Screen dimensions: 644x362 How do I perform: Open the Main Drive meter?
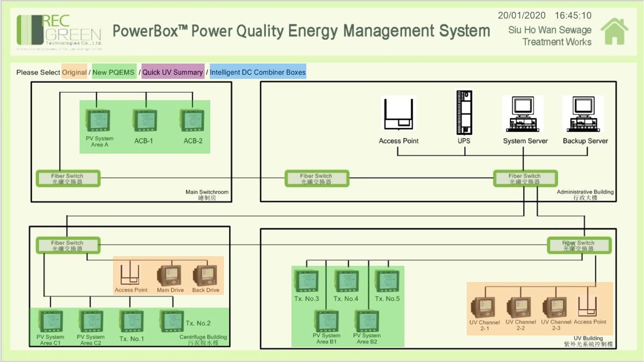tap(169, 276)
